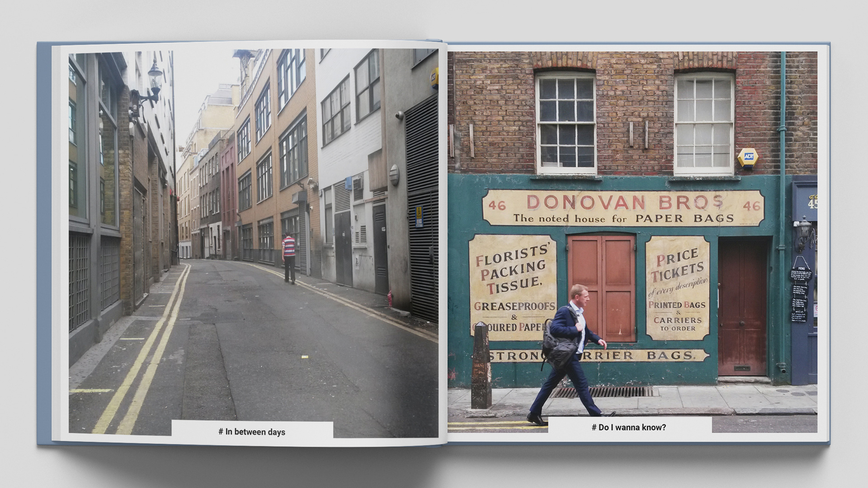Click the Strong Carrier Bags banner

coord(633,356)
